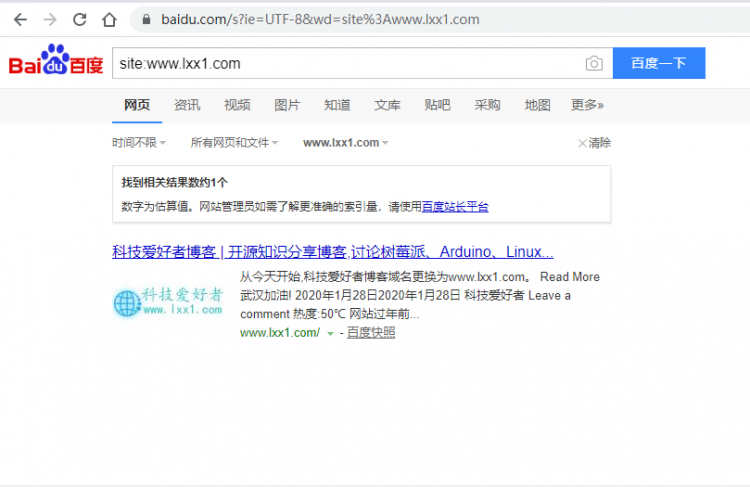Click the browser forward arrow

click(x=50, y=20)
